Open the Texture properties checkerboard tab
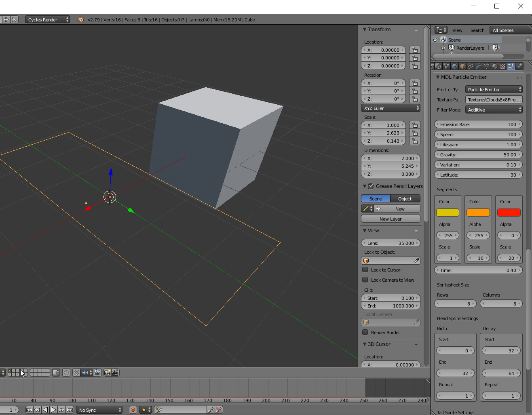 coord(503,66)
